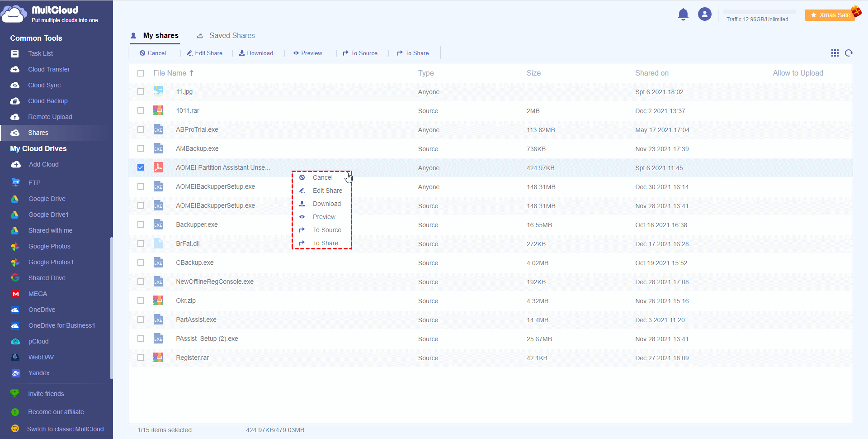Click the 11.jpg image file icon
868x439 pixels.
(158, 91)
